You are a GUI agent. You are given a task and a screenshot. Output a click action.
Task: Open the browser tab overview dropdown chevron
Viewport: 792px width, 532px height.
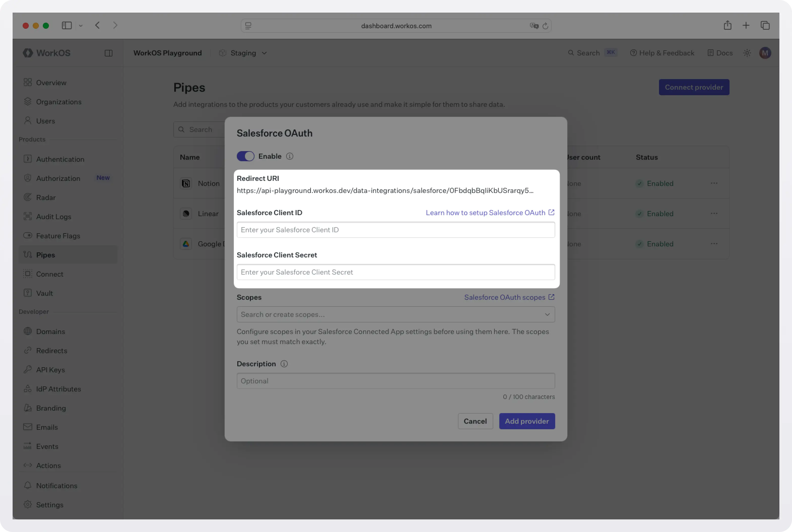(x=81, y=25)
